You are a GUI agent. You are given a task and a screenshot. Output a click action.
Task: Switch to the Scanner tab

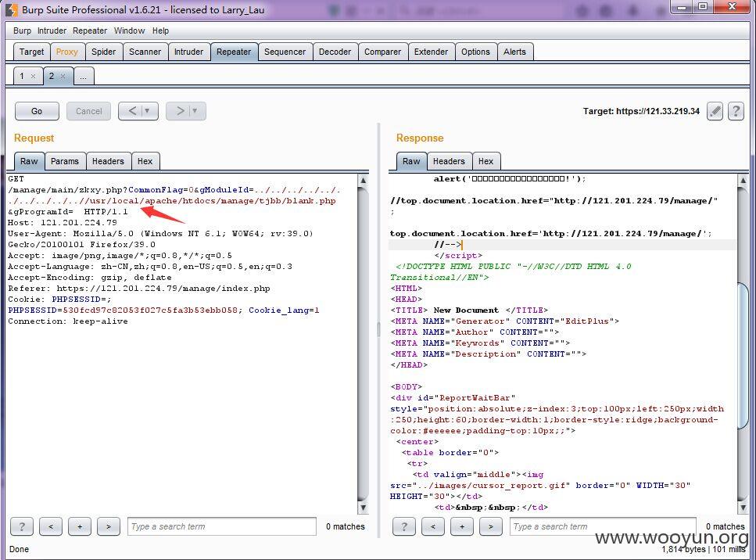click(x=145, y=52)
